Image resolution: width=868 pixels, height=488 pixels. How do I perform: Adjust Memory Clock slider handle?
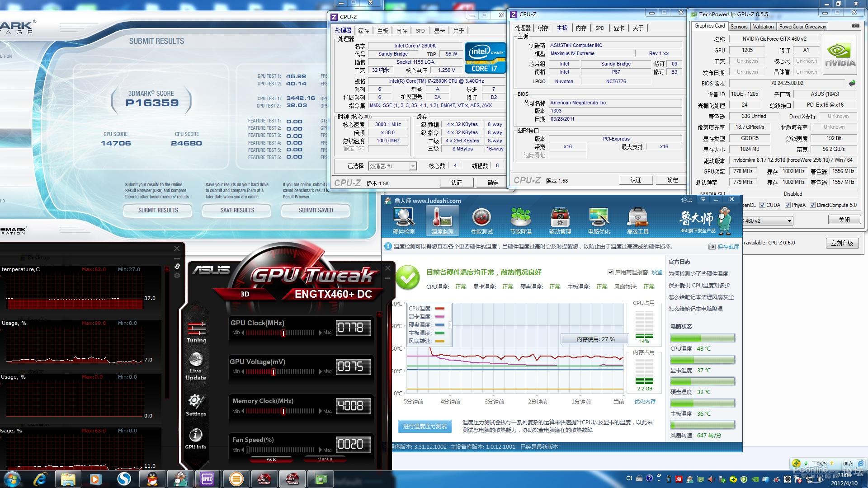point(283,411)
